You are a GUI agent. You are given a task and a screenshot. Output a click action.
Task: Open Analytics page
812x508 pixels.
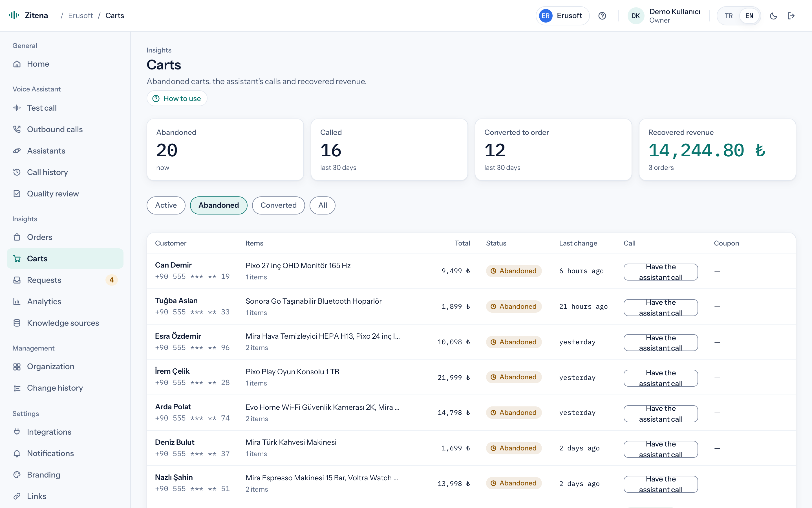(x=65, y=302)
